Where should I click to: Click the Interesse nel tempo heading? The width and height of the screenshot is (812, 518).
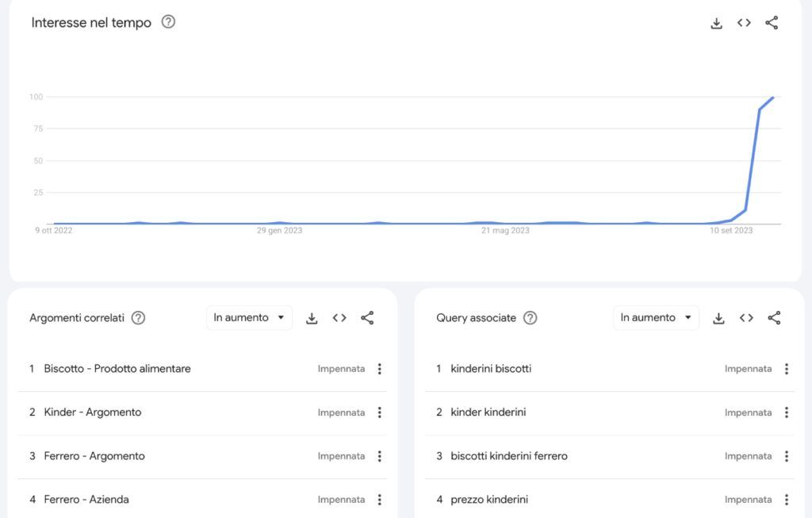(91, 23)
